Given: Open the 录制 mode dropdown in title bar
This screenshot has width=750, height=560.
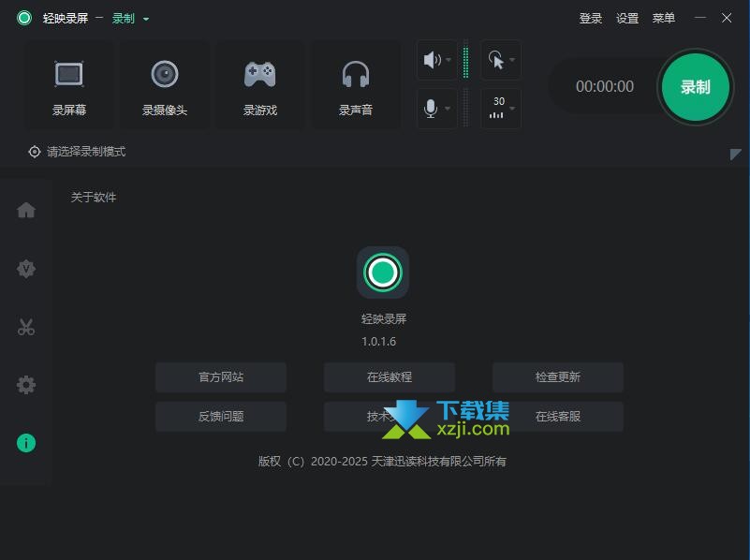Looking at the screenshot, I should coord(130,19).
